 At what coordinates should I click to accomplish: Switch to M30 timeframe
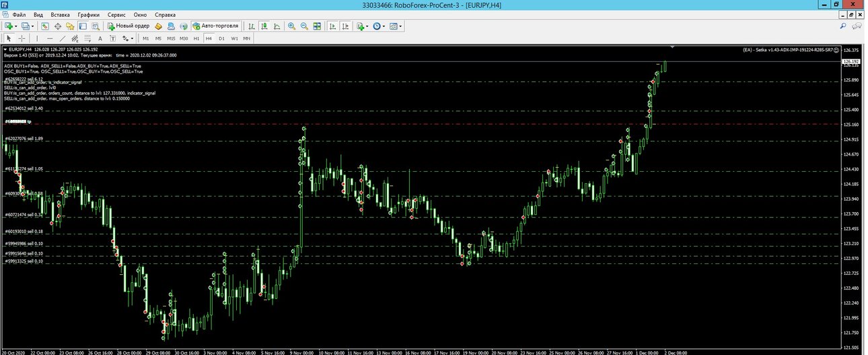coord(184,38)
